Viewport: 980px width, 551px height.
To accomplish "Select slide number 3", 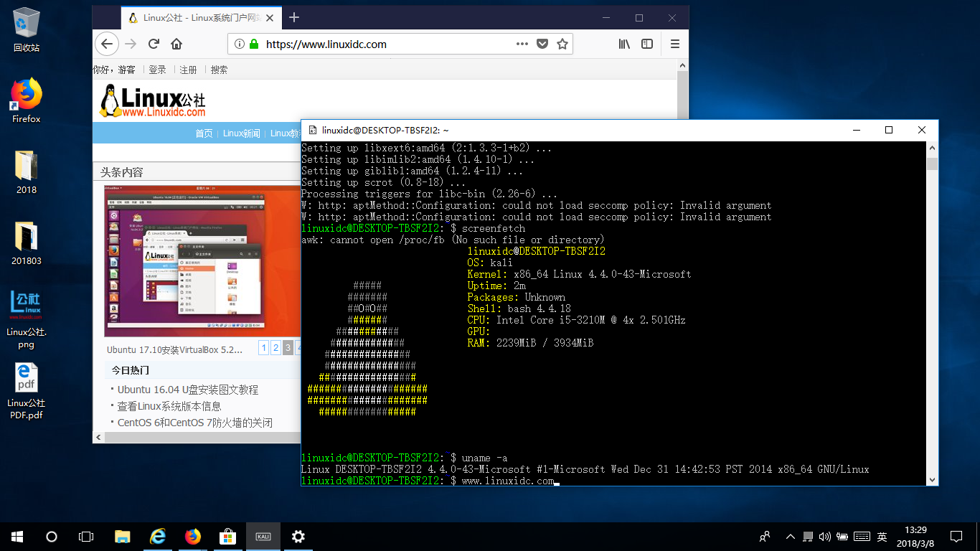I will click(x=288, y=348).
